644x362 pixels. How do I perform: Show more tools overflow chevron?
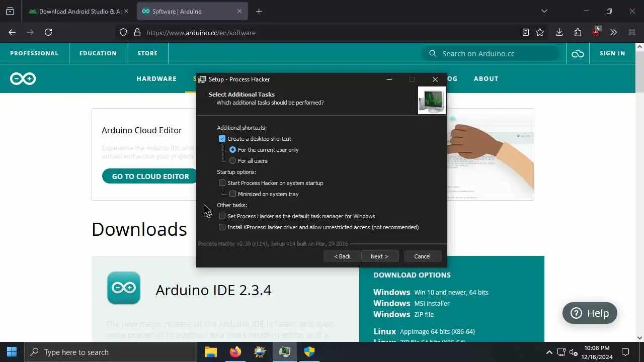[613, 32]
